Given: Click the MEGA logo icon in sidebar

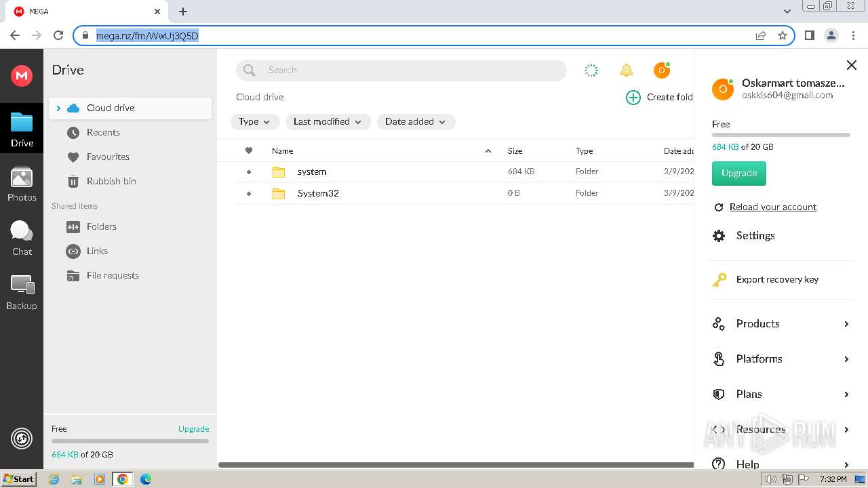Looking at the screenshot, I should coord(22,75).
